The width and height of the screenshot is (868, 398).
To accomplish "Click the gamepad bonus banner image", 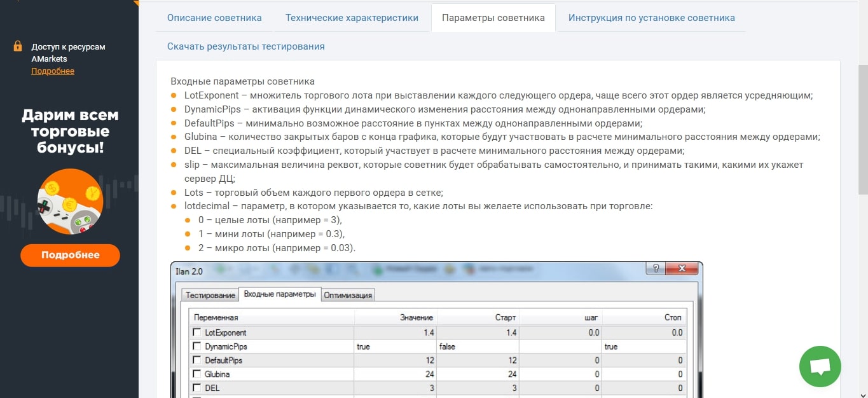I will (70, 202).
